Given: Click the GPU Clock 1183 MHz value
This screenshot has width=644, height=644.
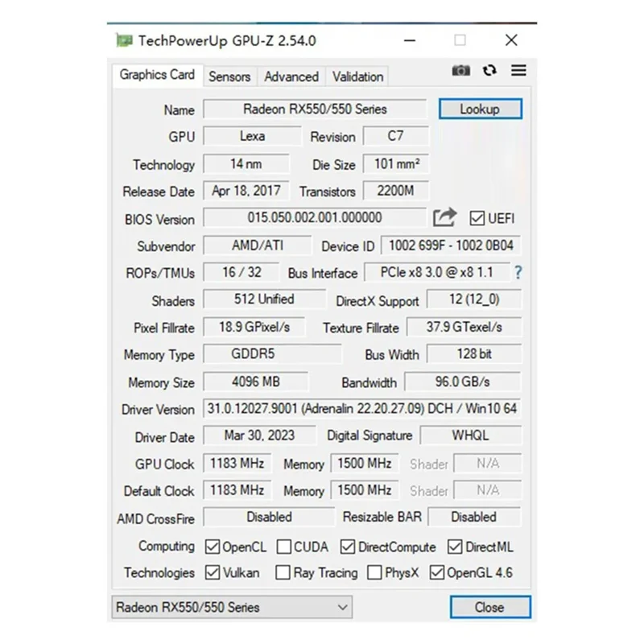Looking at the screenshot, I should (x=237, y=464).
